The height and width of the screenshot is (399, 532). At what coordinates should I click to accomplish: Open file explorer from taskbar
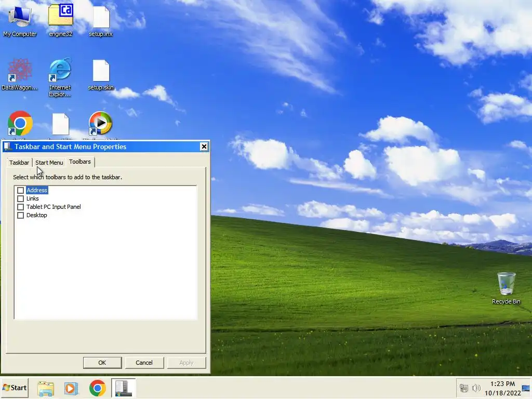click(46, 388)
